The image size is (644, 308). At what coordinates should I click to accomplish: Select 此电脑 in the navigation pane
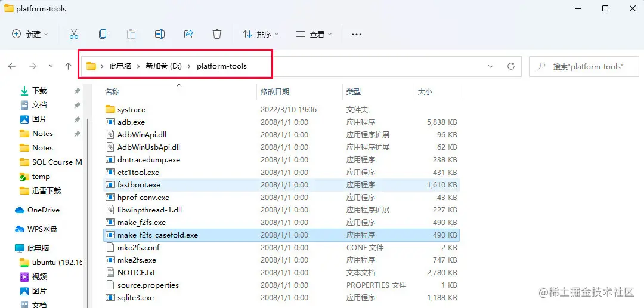pos(38,248)
